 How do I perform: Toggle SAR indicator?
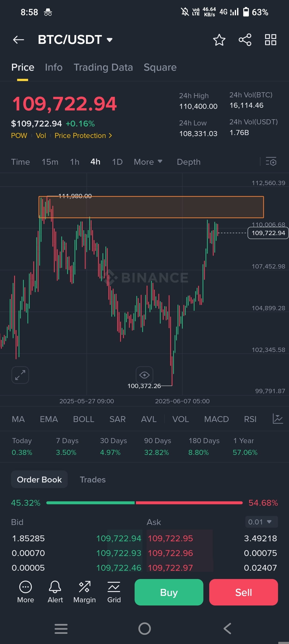(117, 419)
